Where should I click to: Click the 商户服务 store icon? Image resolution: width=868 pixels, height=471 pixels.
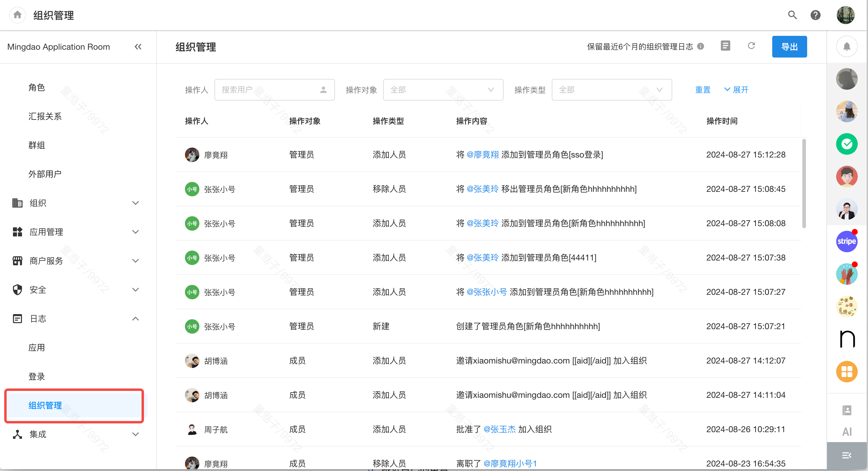tap(17, 261)
